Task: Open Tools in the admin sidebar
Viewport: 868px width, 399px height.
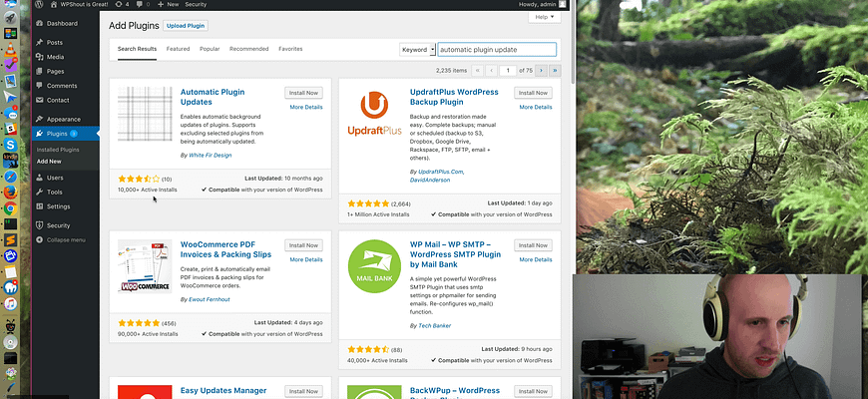Action: click(x=54, y=193)
